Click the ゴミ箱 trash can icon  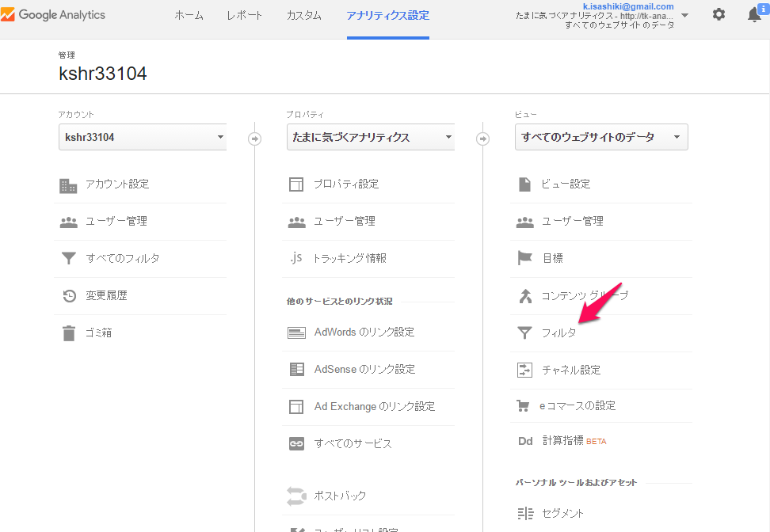coord(69,332)
